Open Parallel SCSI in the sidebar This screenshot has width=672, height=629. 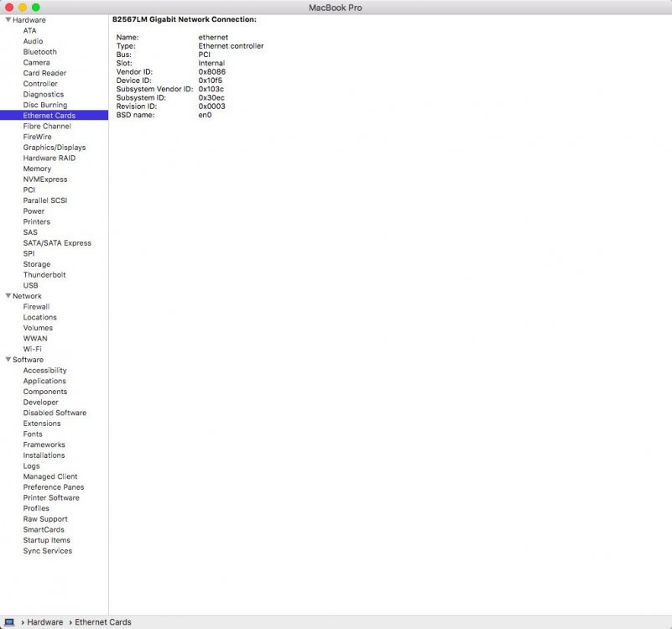click(45, 200)
